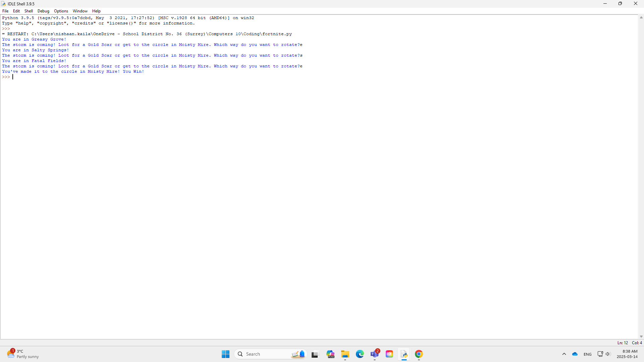Viewport: 644px width, 362px height.
Task: Open the File menu
Action: click(5, 11)
